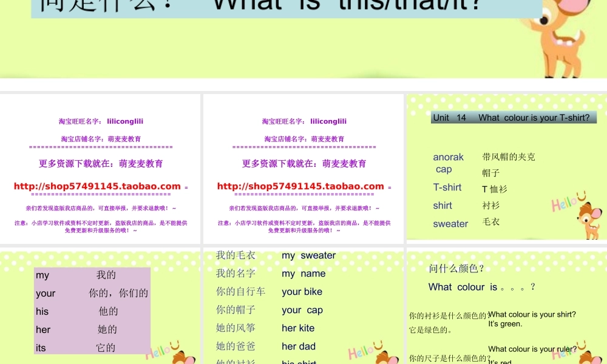Image resolution: width=607 pixels, height=364 pixels.
Task: Click the 'her kite' phrase
Action: click(297, 328)
